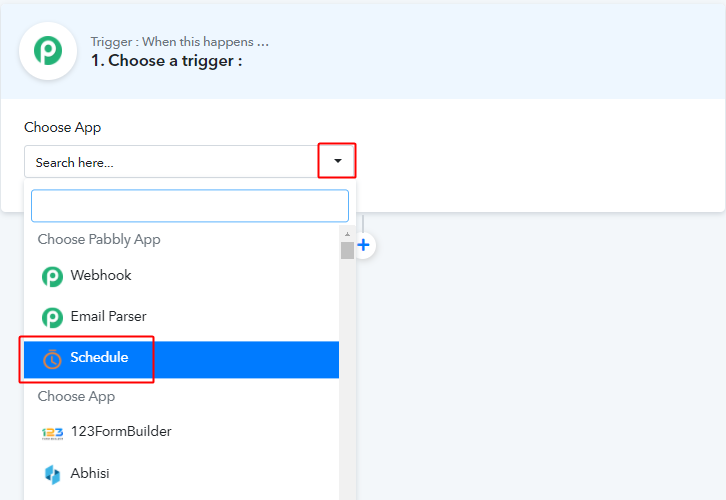Add a step with the plus button
The width and height of the screenshot is (726, 500).
click(363, 245)
